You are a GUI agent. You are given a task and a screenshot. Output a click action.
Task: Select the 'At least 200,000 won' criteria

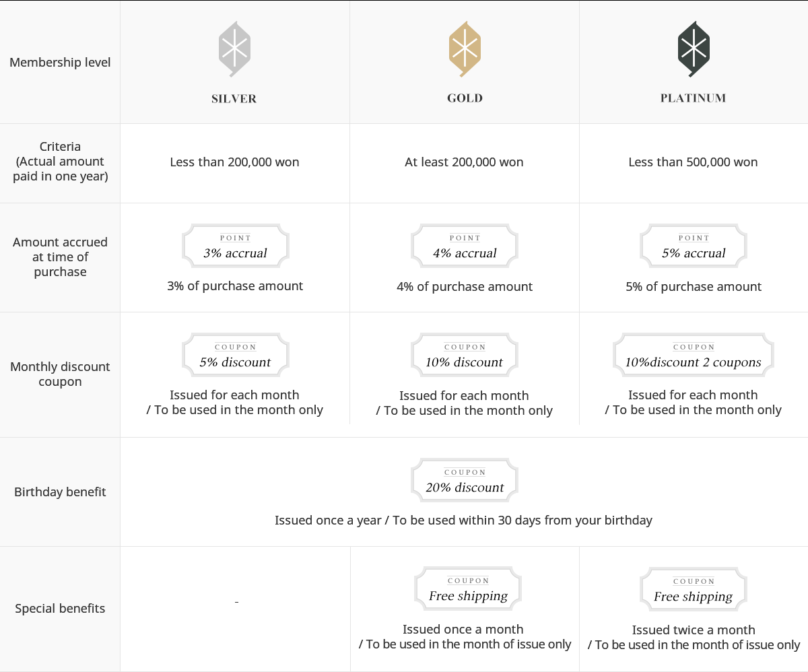[464, 162]
